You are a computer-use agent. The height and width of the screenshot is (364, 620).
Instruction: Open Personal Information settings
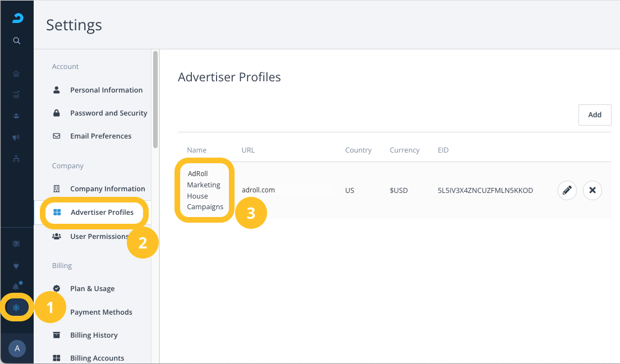106,90
